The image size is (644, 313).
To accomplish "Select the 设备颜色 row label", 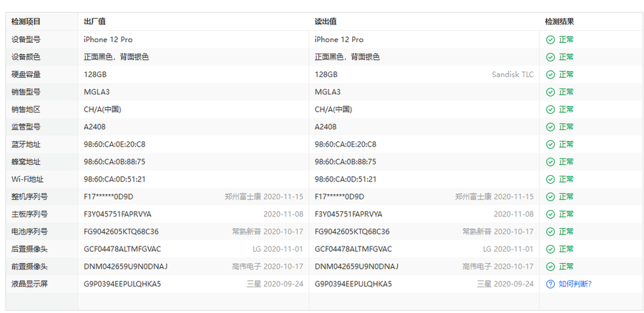I will coord(26,57).
